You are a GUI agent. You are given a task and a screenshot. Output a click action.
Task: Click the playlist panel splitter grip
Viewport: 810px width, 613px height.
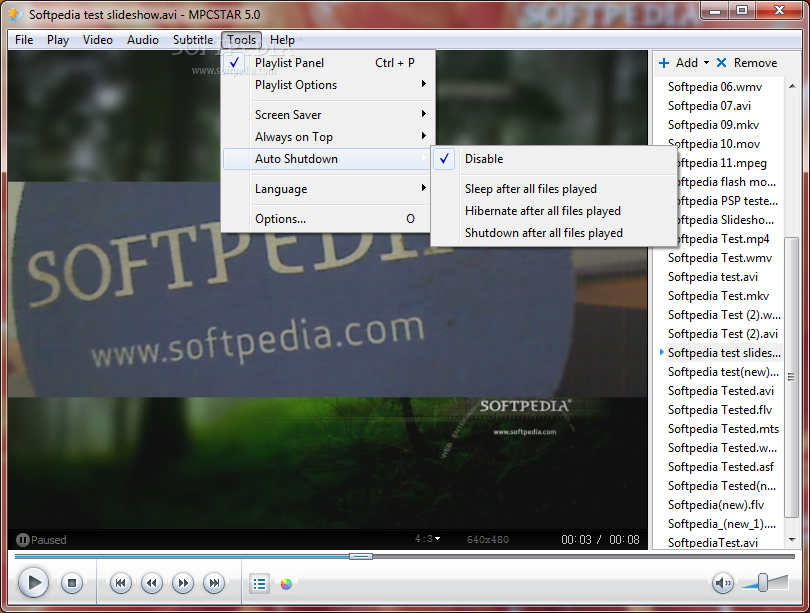pyautogui.click(x=650, y=300)
